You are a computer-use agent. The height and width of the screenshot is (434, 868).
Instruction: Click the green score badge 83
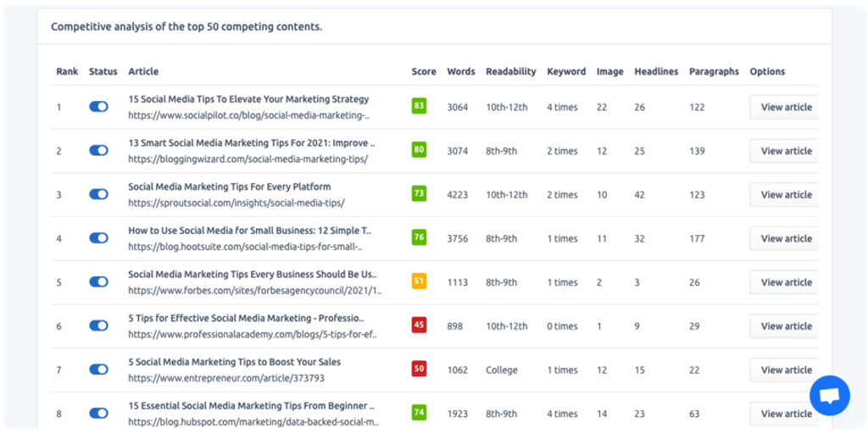pos(419,106)
